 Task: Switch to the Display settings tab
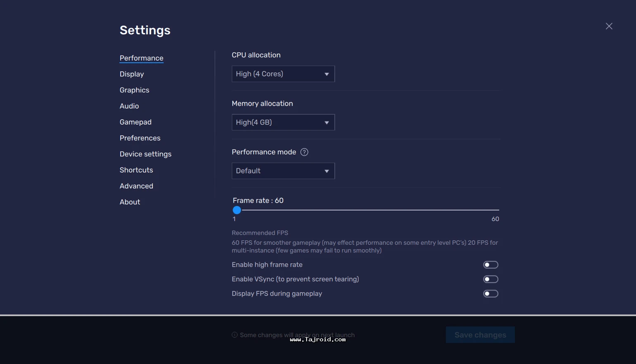[132, 74]
